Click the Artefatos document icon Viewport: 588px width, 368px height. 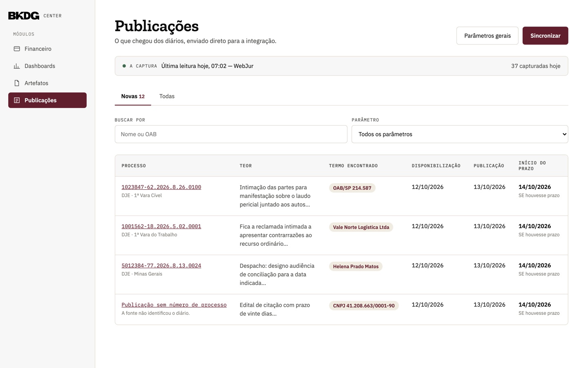point(17,83)
